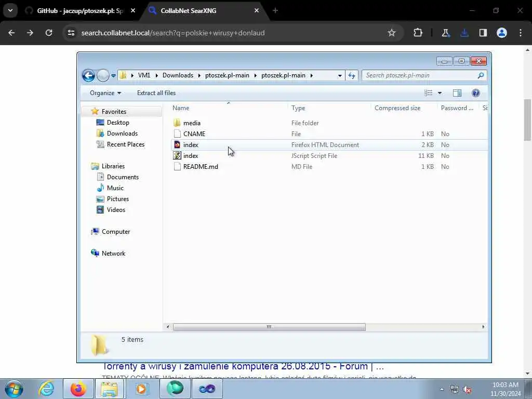The width and height of the screenshot is (532, 399).
Task: Open the tab search dropdown in Chrome
Action: point(10,10)
